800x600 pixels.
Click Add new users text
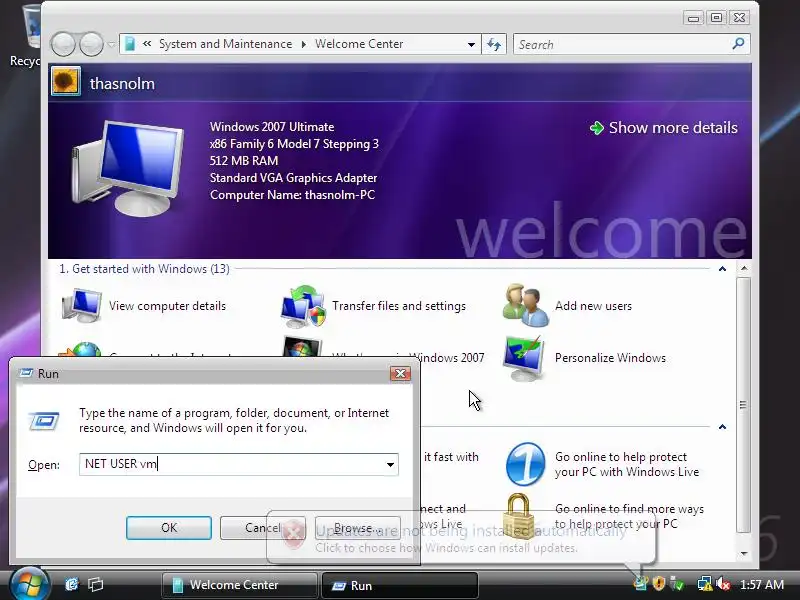(x=593, y=306)
